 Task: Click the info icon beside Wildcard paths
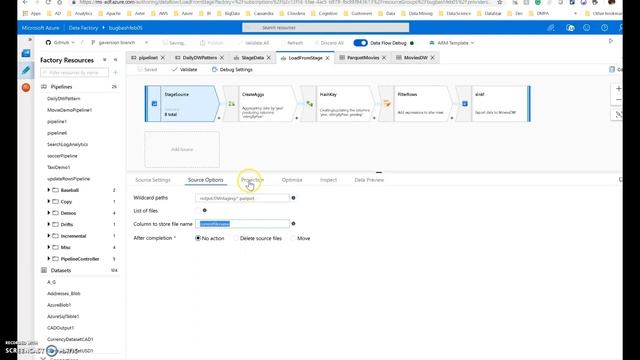click(x=293, y=198)
